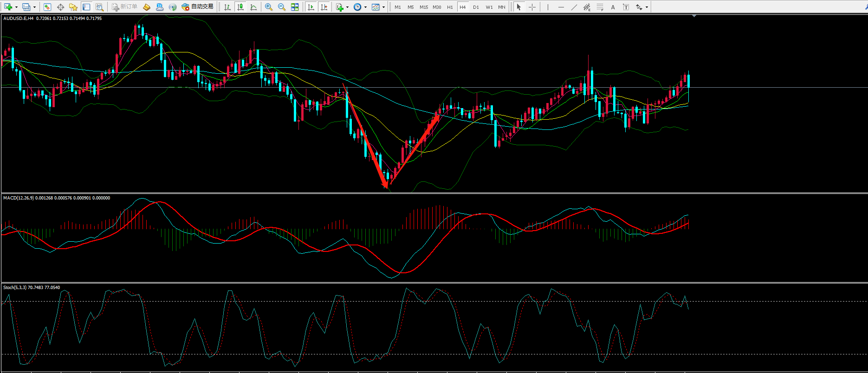
Task: Click the Data Window crosshair icon
Action: 60,7
